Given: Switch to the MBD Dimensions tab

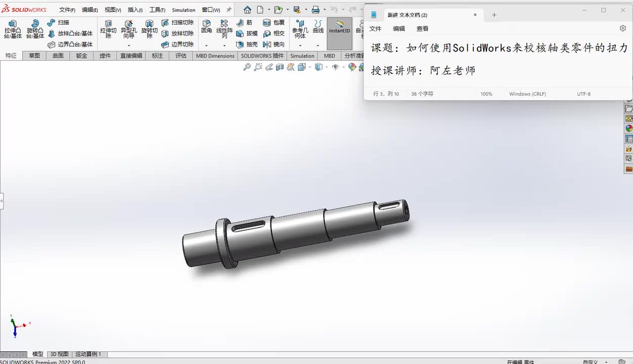Looking at the screenshot, I should [x=215, y=56].
